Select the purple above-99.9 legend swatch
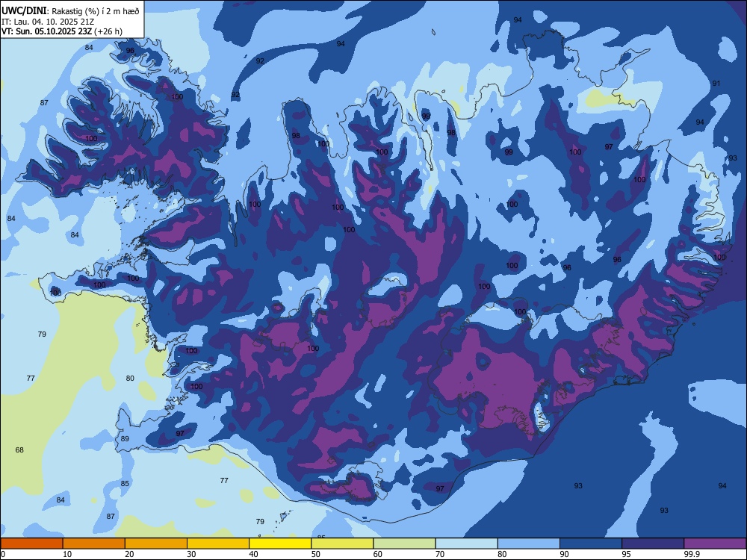Screen dimensions: 747x560 click(715, 544)
